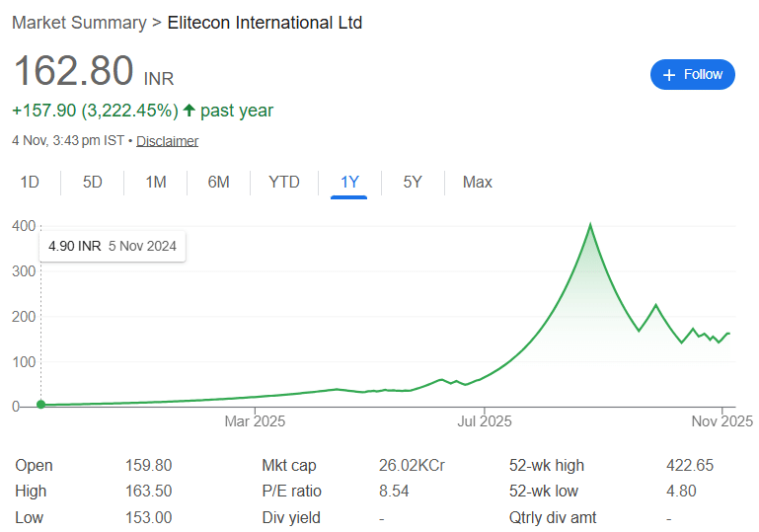
Task: Click the green up arrow icon
Action: click(189, 111)
